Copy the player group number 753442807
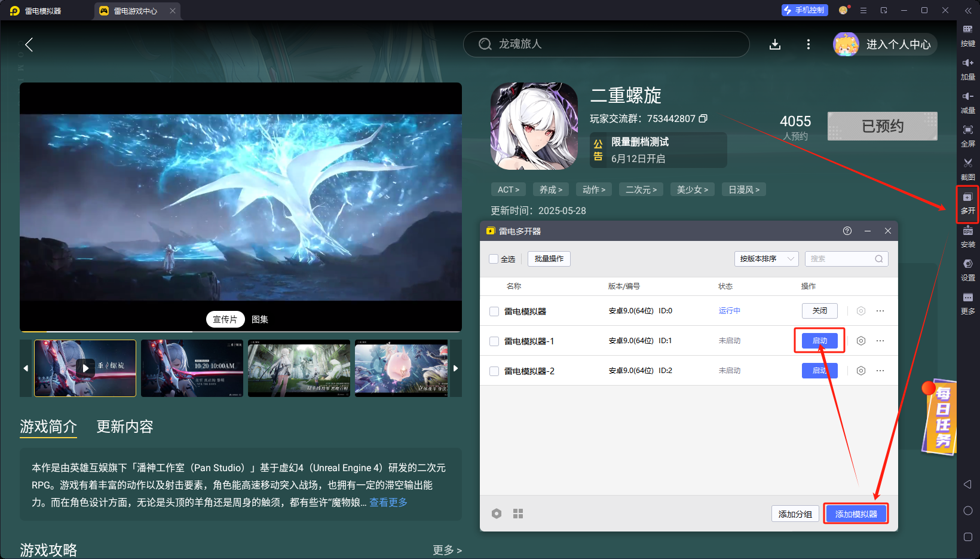This screenshot has width=980, height=559. [703, 118]
